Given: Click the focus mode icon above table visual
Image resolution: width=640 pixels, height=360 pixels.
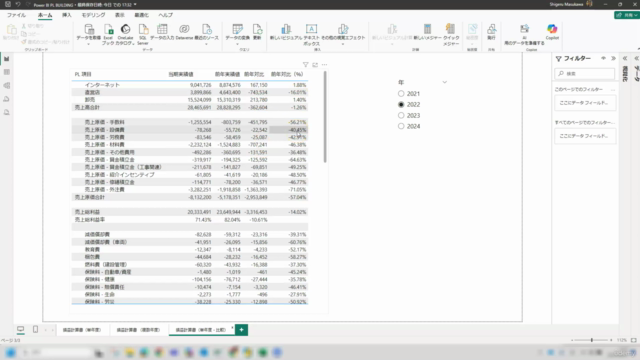Looking at the screenshot, I should click(315, 64).
